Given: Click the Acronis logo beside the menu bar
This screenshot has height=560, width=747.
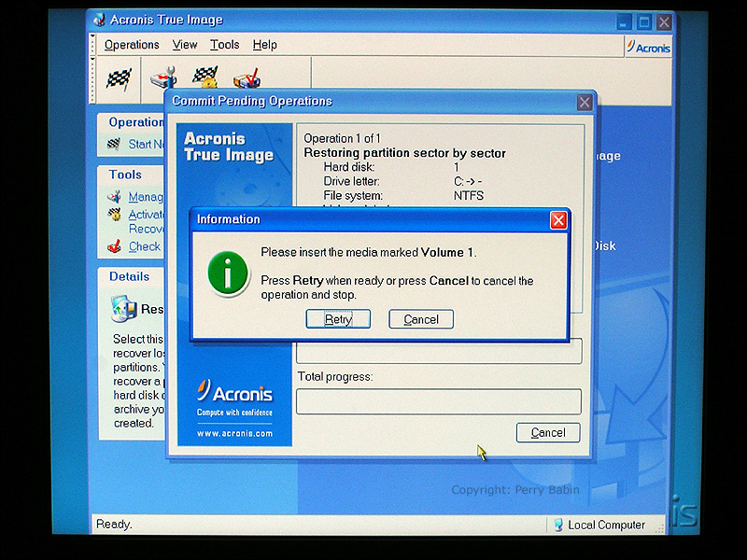Looking at the screenshot, I should 648,48.
